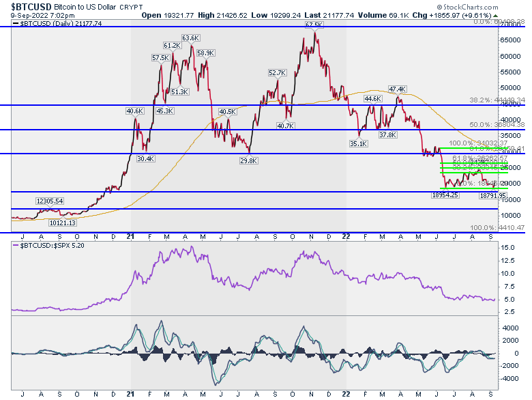The image size is (532, 400).
Task: Click the 12.5 ratio axis label
Action: 507,261
